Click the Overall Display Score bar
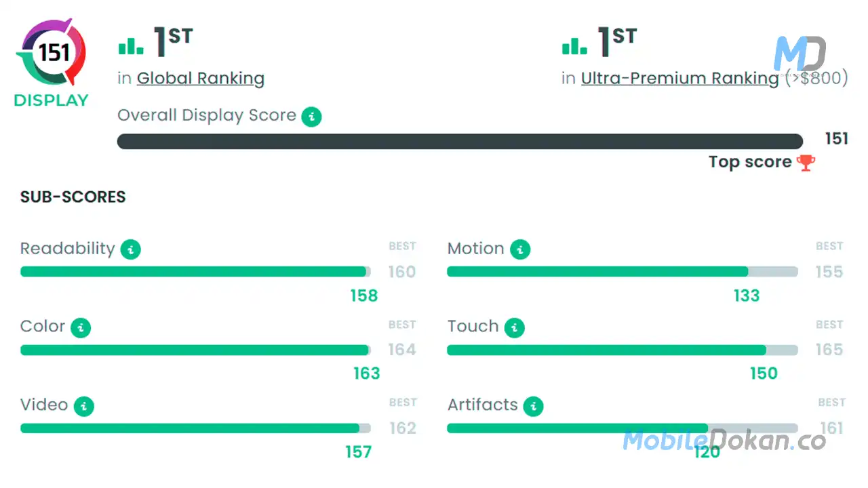The height and width of the screenshot is (488, 868). pos(460,141)
